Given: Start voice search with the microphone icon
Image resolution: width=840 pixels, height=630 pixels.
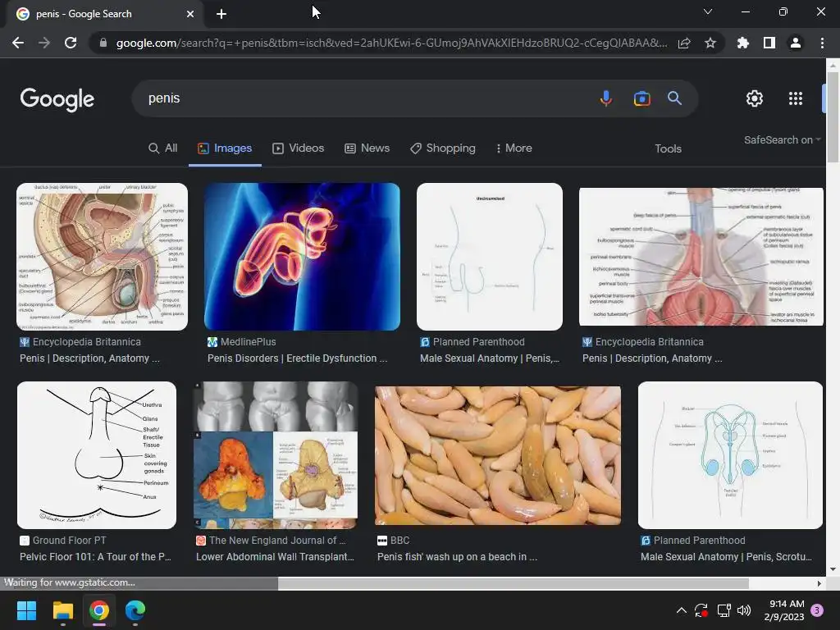Looking at the screenshot, I should pos(606,98).
